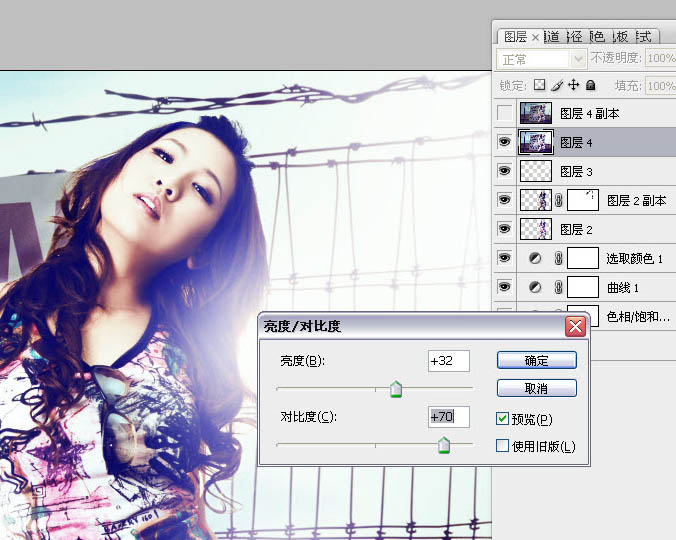Click lock image pixels brush icon
Viewport: 676px width, 540px height.
(x=557, y=86)
